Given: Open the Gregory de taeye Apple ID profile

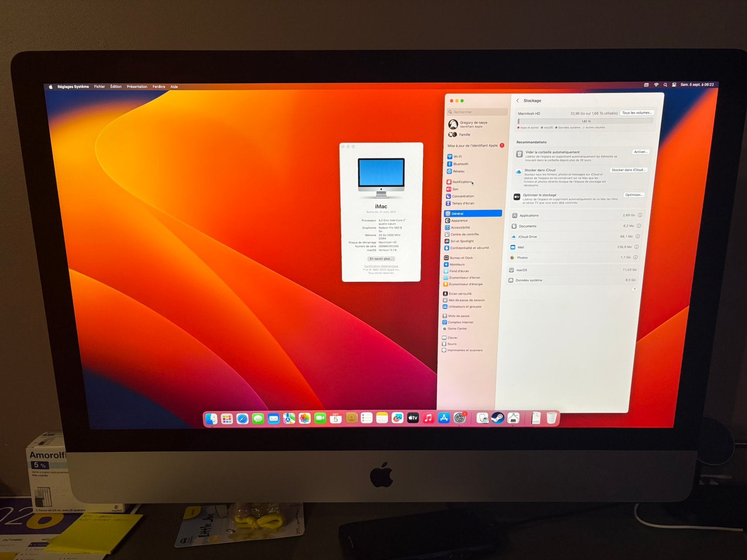Looking at the screenshot, I should tap(468, 124).
